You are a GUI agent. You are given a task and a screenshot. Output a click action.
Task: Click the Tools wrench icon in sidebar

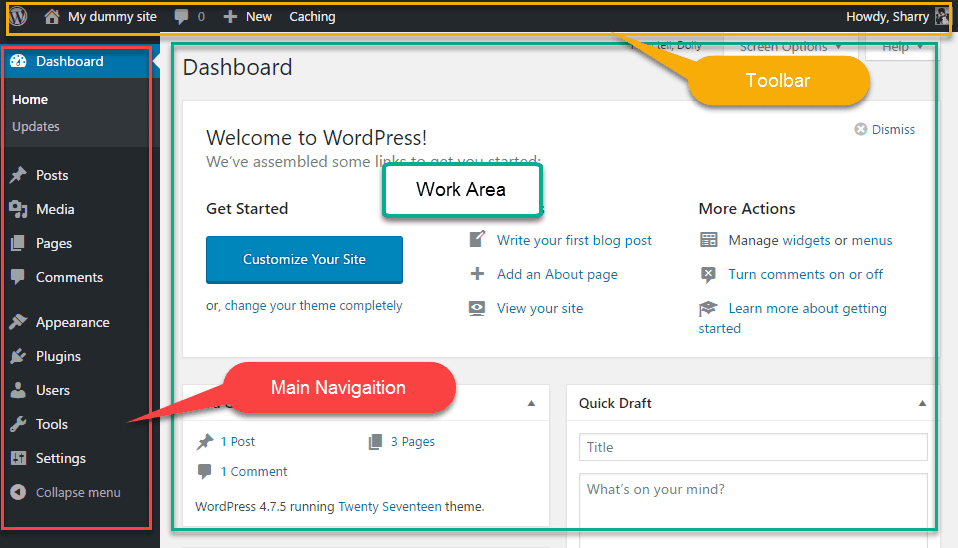click(x=18, y=424)
